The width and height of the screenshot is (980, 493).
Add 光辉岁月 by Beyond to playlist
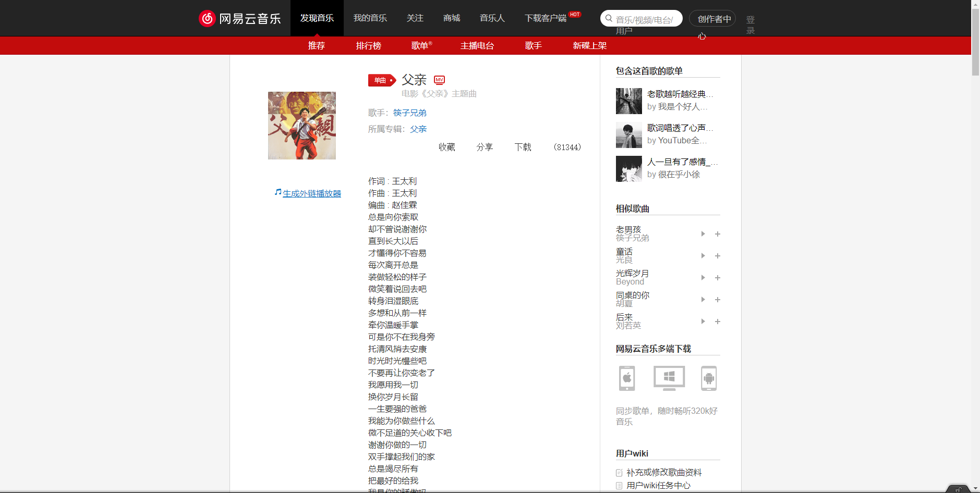pyautogui.click(x=718, y=278)
